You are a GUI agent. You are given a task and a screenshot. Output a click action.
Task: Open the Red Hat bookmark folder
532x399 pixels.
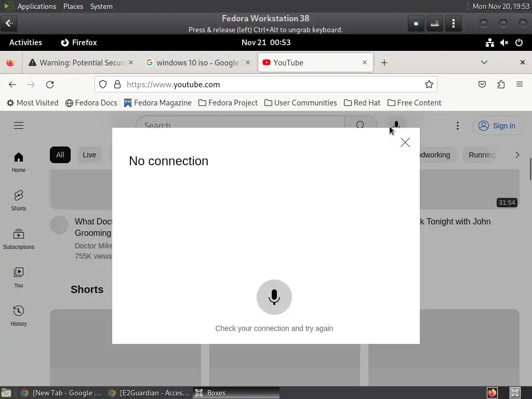pos(362,103)
